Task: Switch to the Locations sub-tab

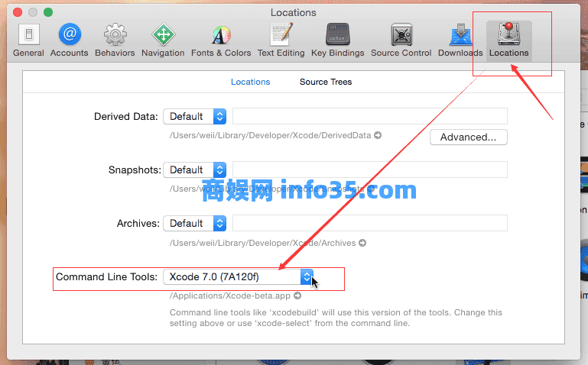Action: tap(250, 82)
